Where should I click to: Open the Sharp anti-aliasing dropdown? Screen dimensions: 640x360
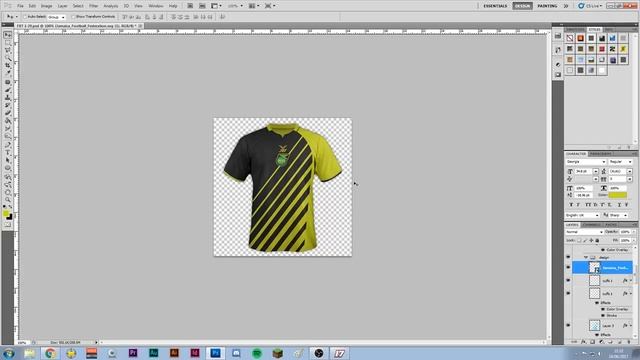[619, 215]
